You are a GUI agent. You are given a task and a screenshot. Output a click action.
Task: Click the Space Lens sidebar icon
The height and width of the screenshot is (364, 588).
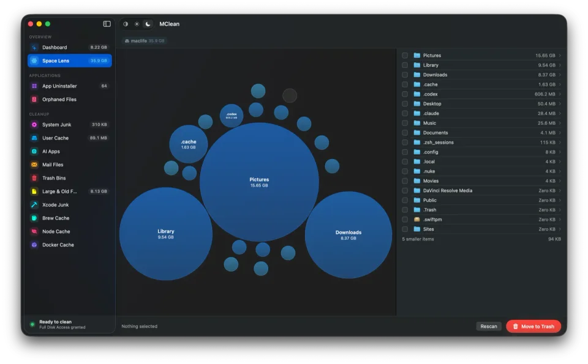(x=34, y=61)
